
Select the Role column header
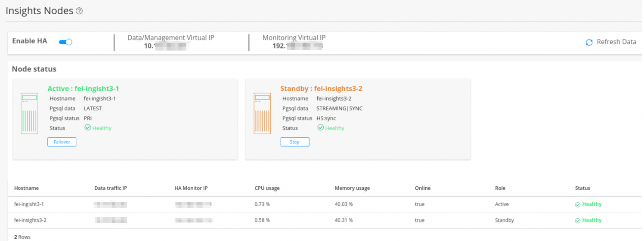[500, 188]
